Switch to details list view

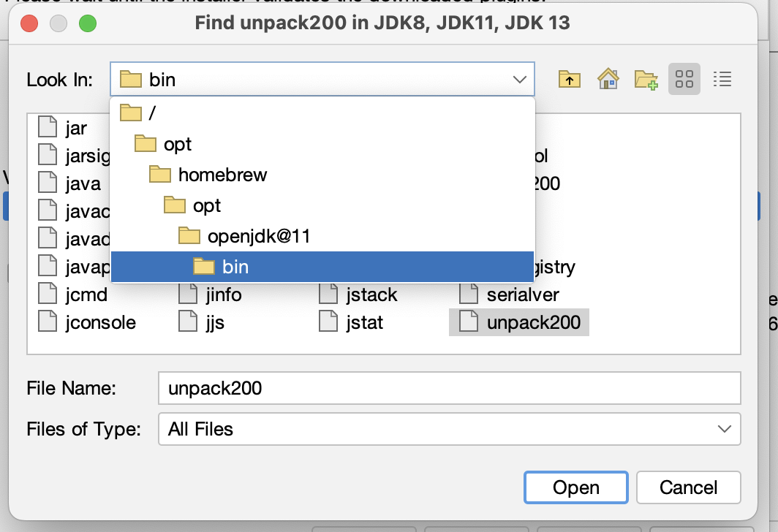(x=722, y=79)
